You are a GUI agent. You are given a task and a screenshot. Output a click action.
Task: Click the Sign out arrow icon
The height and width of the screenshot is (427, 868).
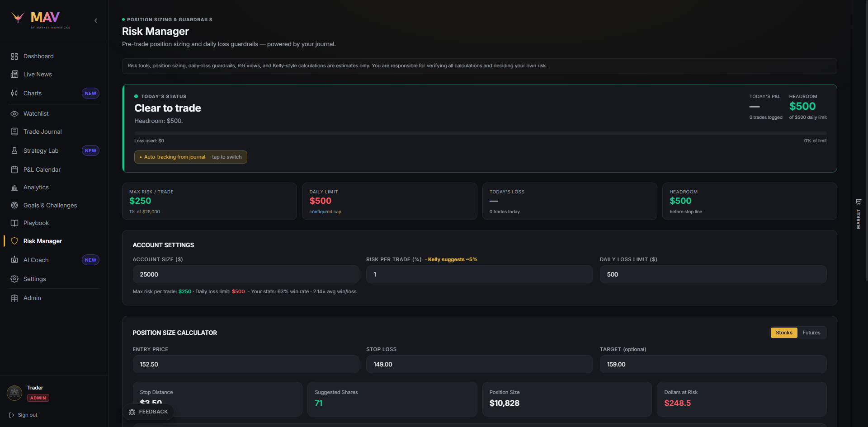point(12,415)
